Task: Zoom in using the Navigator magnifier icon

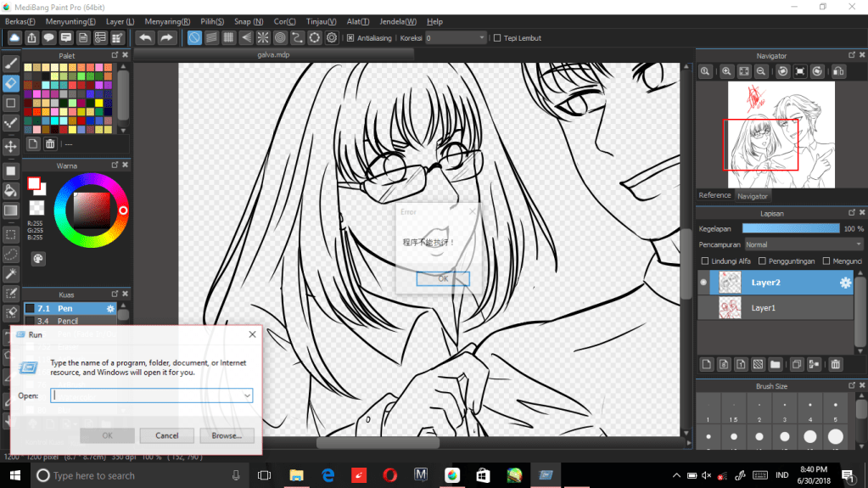Action: click(726, 72)
